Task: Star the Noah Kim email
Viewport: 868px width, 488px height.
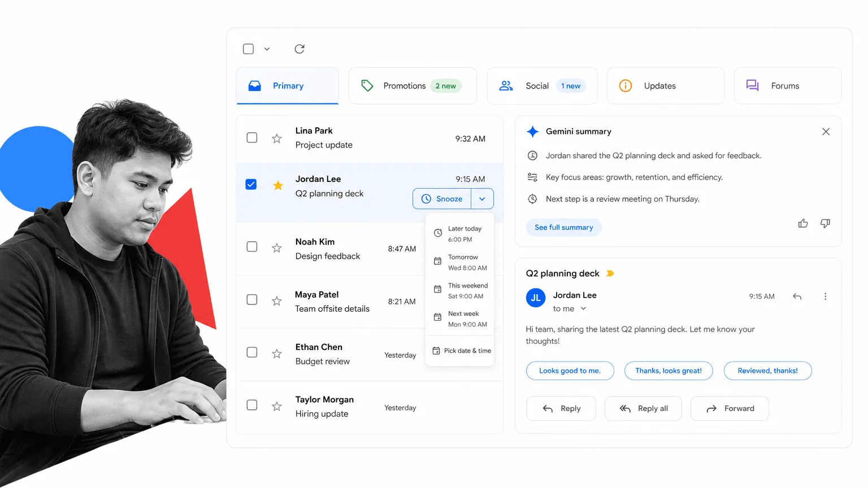Action: [276, 247]
